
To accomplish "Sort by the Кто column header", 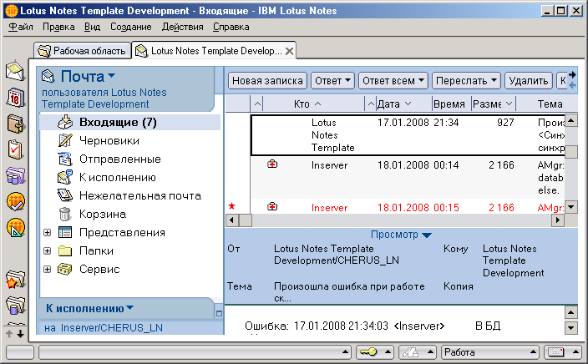I will (313, 104).
